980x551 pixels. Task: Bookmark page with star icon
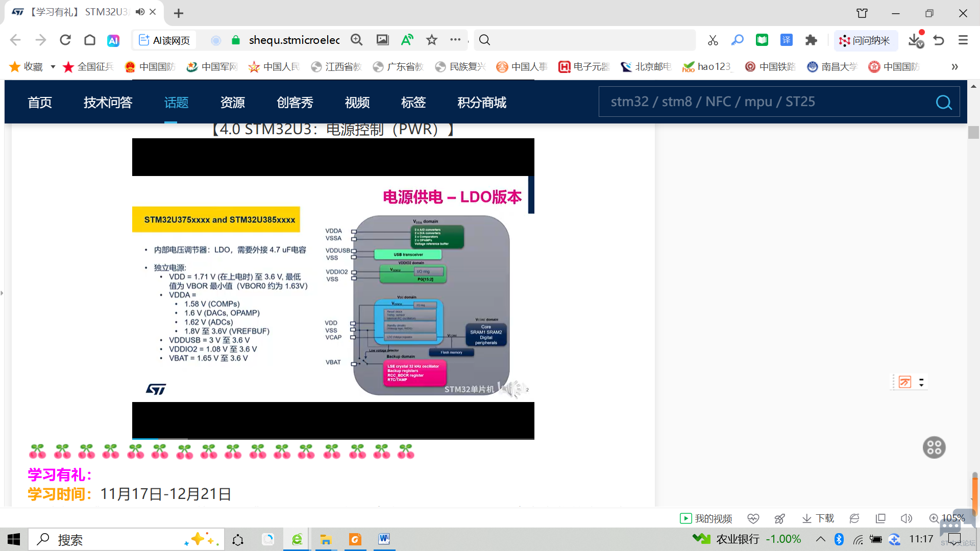tap(432, 40)
